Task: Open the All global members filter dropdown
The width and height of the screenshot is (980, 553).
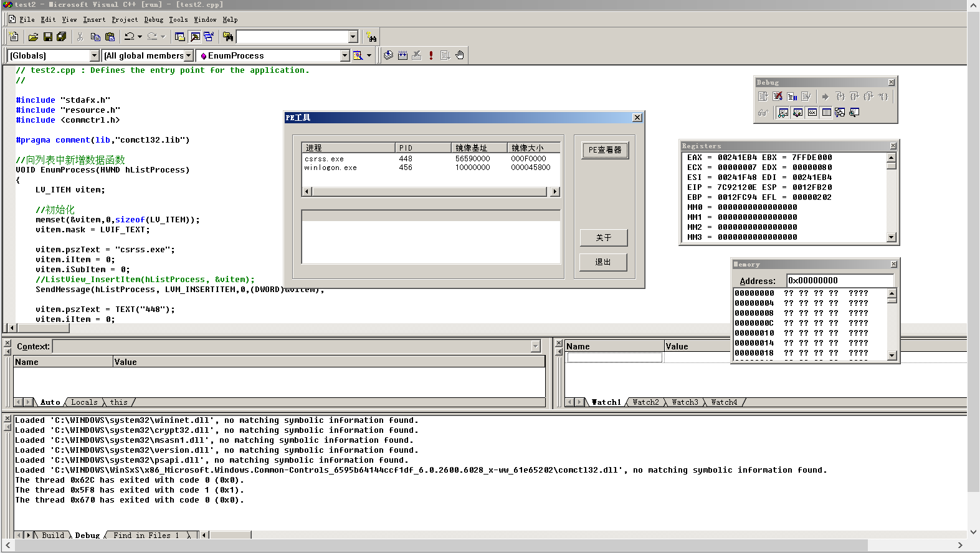Action: point(189,55)
